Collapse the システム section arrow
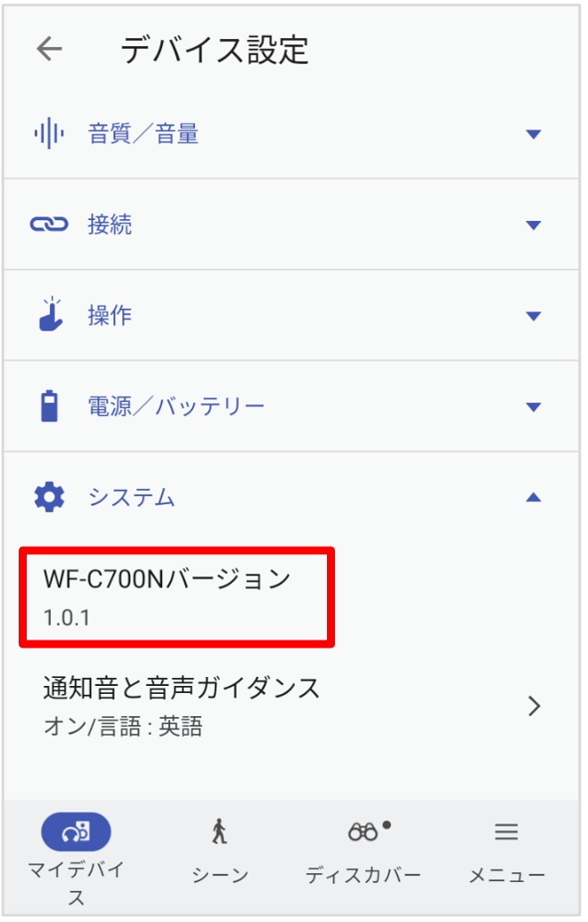Viewport: 588px width, 922px height. (x=534, y=497)
